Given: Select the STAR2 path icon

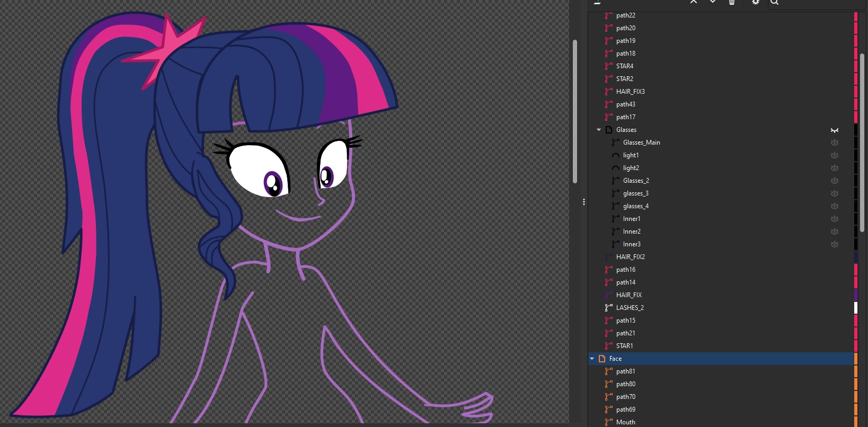Looking at the screenshot, I should tap(609, 79).
